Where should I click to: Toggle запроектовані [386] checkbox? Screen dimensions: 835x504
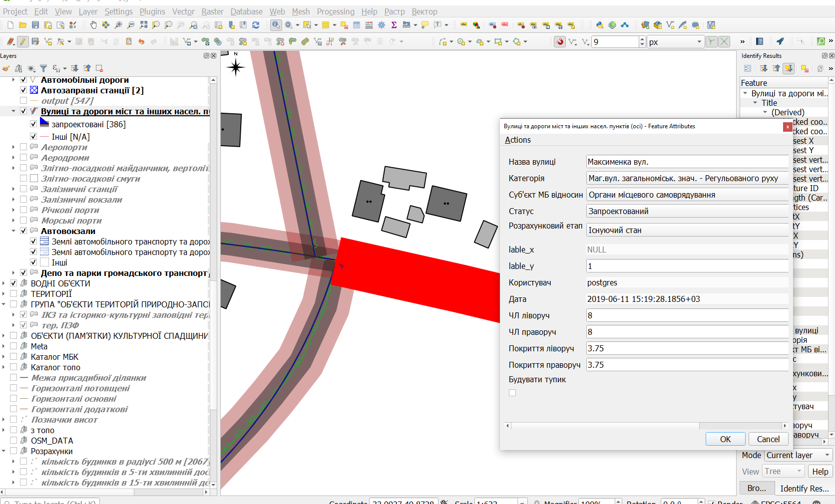coord(33,124)
